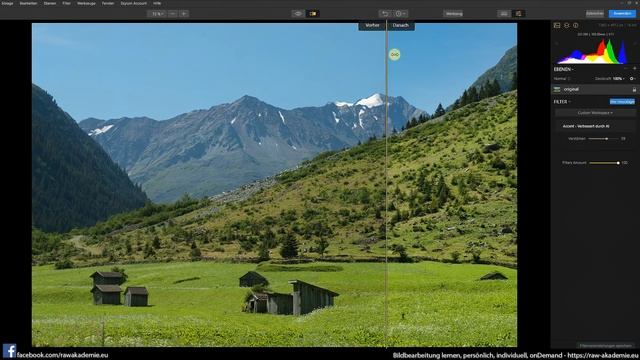The height and width of the screenshot is (360, 640).
Task: Open the Werkzeuge menu
Action: click(x=86, y=3)
